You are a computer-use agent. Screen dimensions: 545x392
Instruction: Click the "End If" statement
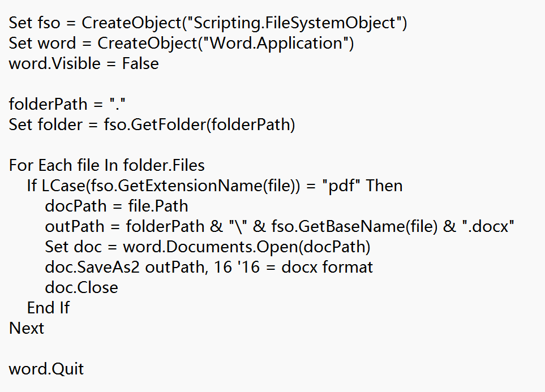[49, 308]
